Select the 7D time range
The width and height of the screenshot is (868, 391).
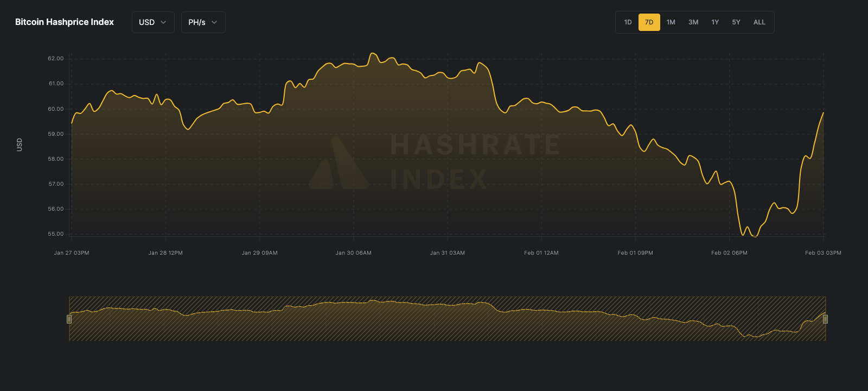[x=649, y=22]
